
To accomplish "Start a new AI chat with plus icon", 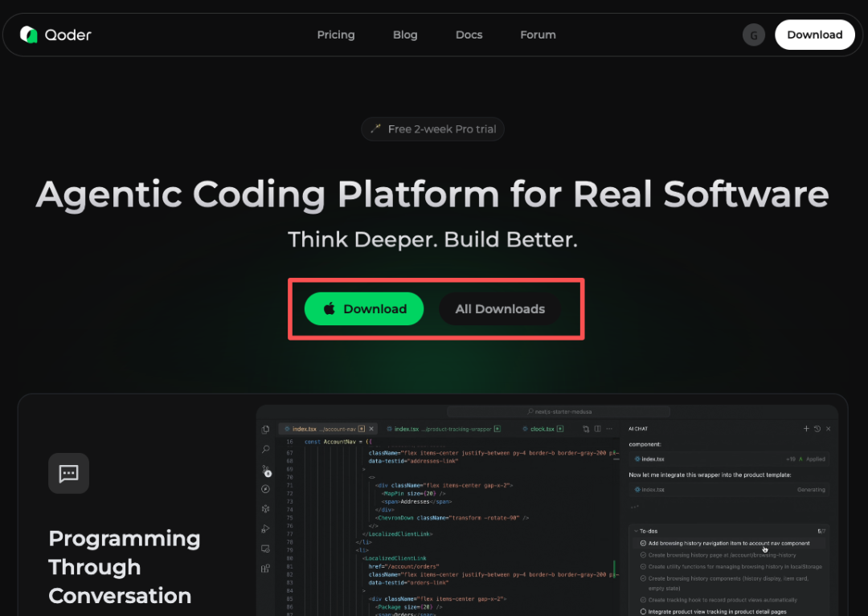I will (x=806, y=429).
